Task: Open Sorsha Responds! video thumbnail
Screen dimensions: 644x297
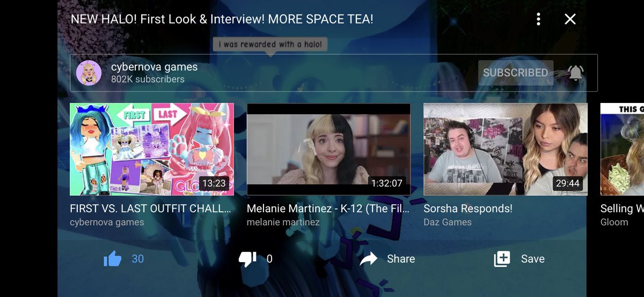Action: click(x=506, y=149)
